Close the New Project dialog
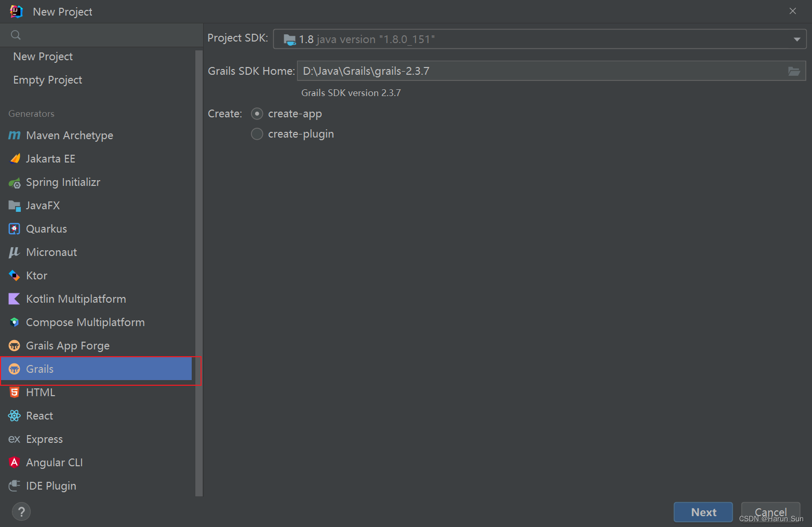 tap(793, 11)
